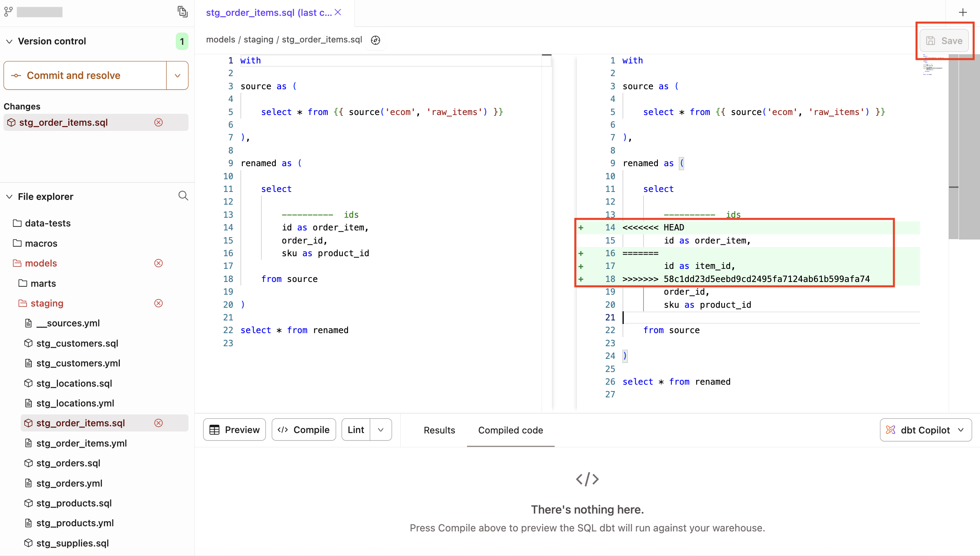Click the git branch icon top left
Viewport: 980px width, 556px height.
pyautogui.click(x=8, y=12)
